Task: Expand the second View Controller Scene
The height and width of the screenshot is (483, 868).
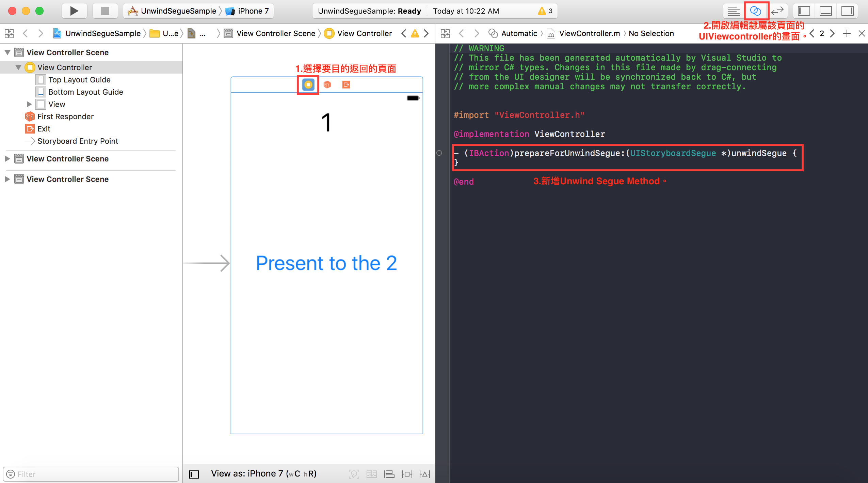Action: (x=7, y=159)
